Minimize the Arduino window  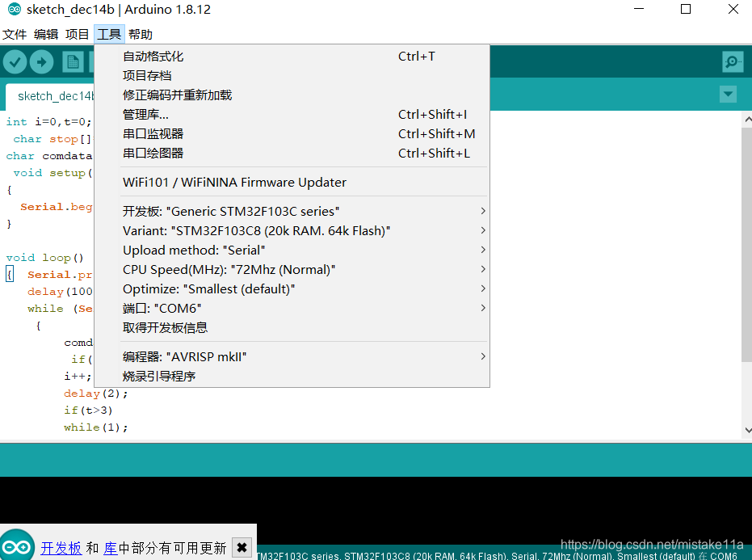(x=639, y=9)
